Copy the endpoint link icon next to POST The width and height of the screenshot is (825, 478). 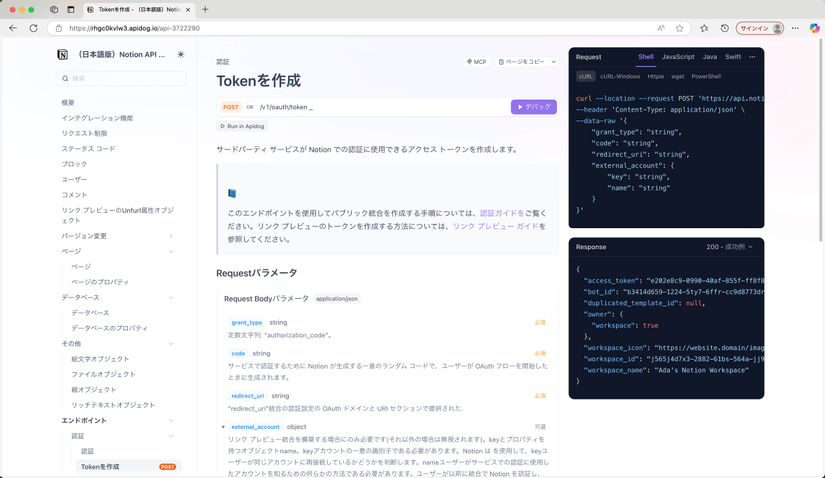pyautogui.click(x=250, y=107)
